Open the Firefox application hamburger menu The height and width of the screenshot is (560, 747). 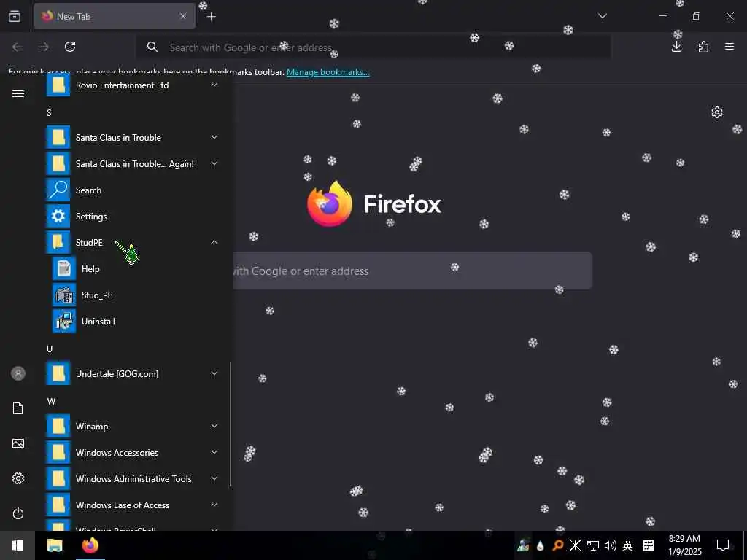click(729, 47)
